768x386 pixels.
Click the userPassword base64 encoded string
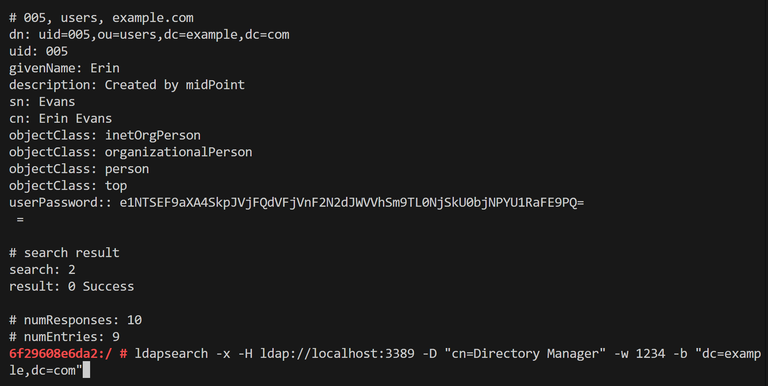352,202
